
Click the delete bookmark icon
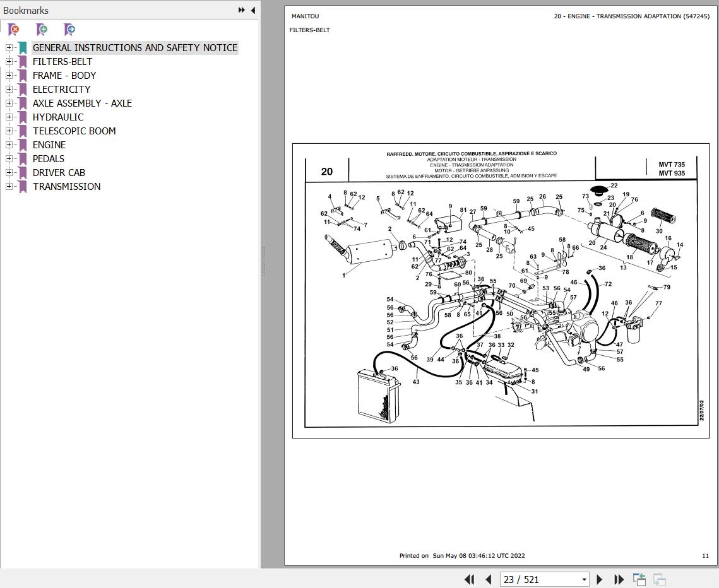(x=14, y=30)
